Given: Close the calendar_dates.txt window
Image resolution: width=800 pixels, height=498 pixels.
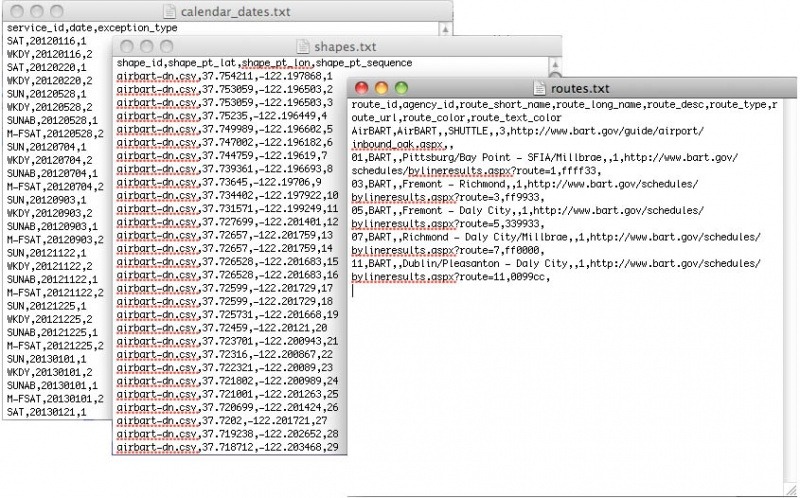Looking at the screenshot, I should point(17,11).
